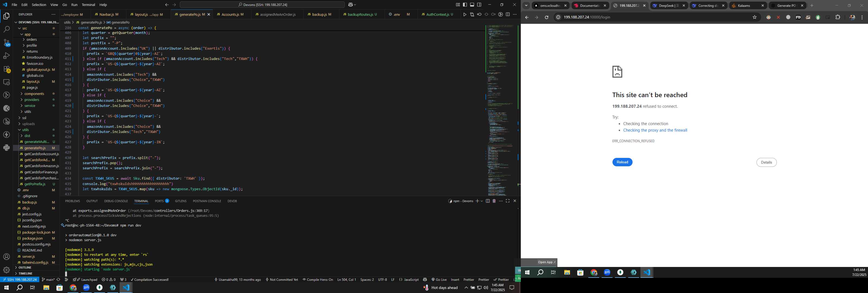Split the terminal panel

488,201
